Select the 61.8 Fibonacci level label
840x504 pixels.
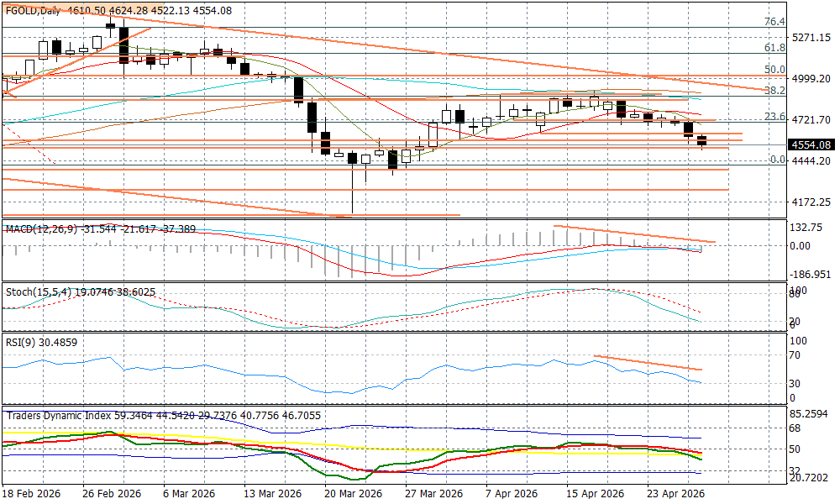(x=774, y=49)
